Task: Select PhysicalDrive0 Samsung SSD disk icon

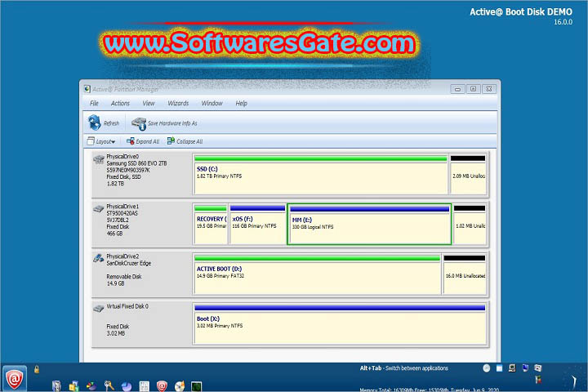Action: tap(99, 159)
